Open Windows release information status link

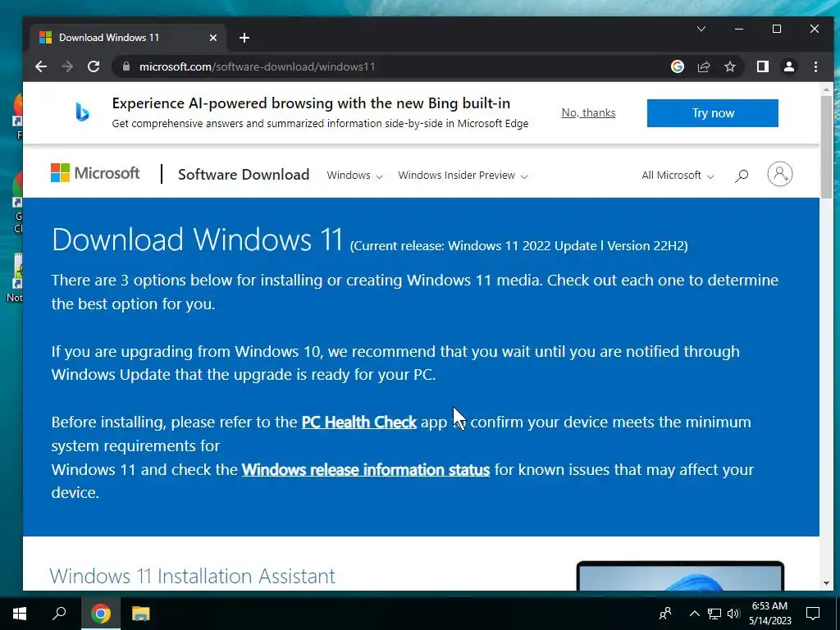(x=365, y=470)
